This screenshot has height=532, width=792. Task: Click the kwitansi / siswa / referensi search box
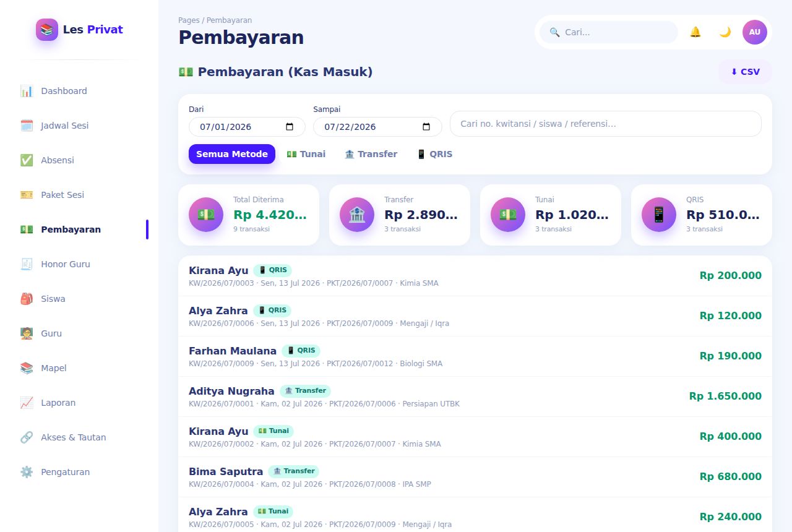[x=606, y=124]
